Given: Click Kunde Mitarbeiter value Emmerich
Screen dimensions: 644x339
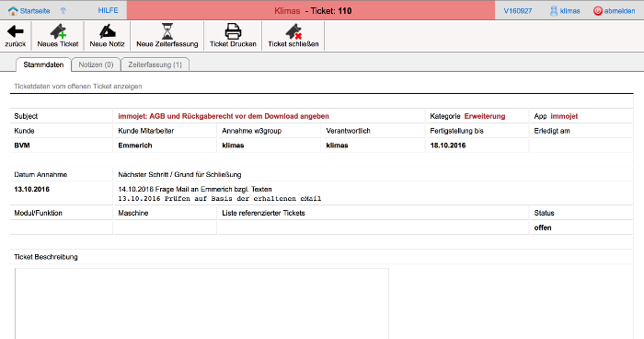Looking at the screenshot, I should [x=135, y=146].
